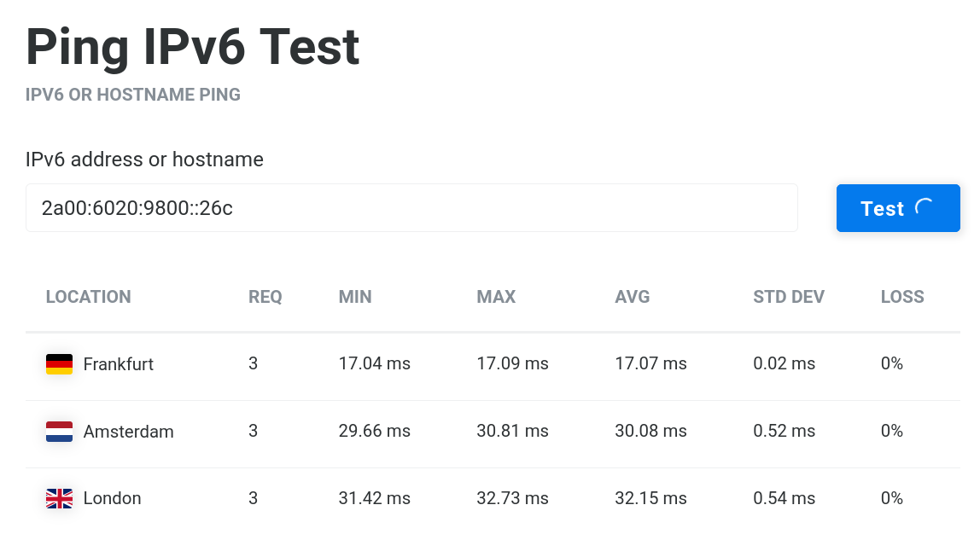Click the German flag icon next to Frankfurt
The height and width of the screenshot is (534, 980).
point(60,364)
